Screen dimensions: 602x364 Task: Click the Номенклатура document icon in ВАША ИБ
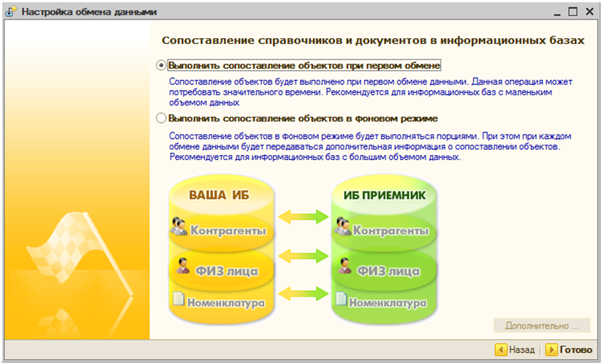click(178, 300)
